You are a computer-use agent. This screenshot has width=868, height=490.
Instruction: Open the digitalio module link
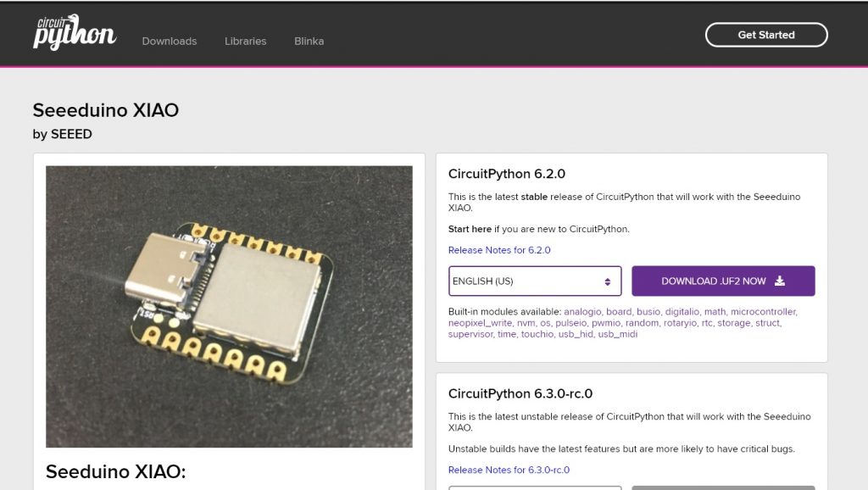click(x=682, y=312)
